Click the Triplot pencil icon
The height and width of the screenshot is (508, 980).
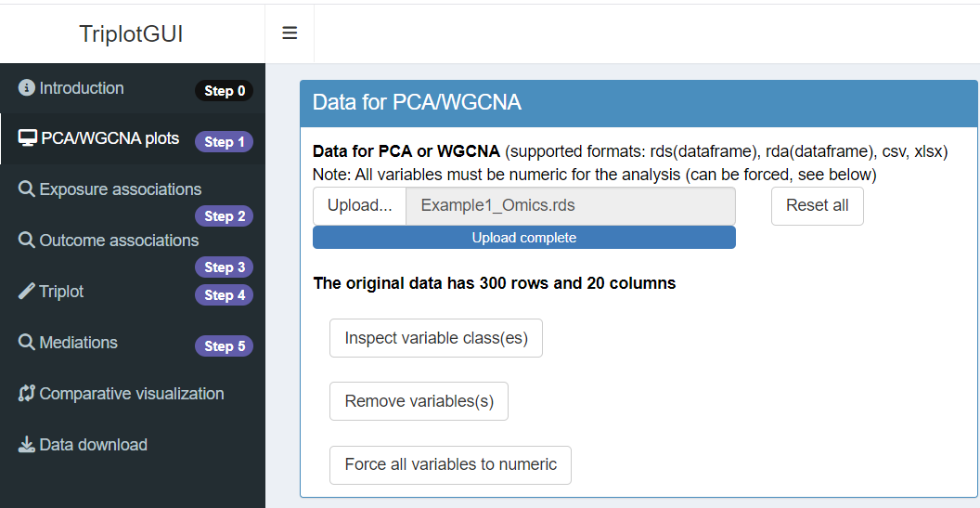pyautogui.click(x=27, y=292)
